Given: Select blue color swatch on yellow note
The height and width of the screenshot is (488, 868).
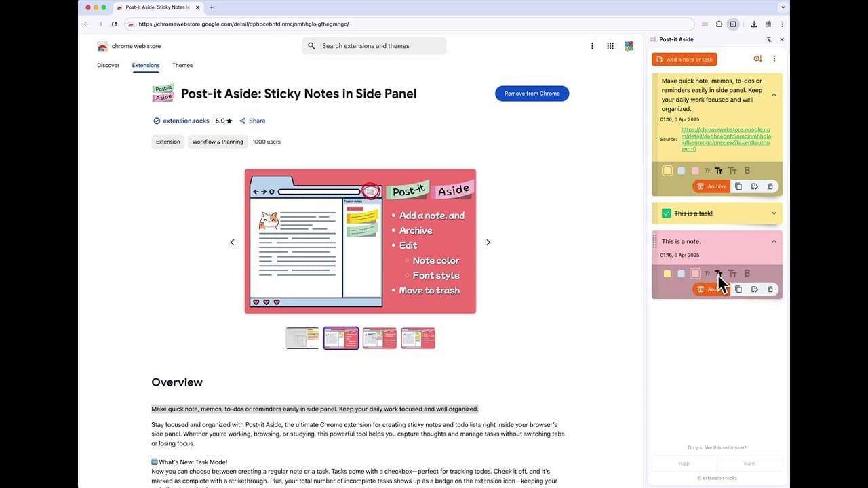Looking at the screenshot, I should [x=682, y=171].
